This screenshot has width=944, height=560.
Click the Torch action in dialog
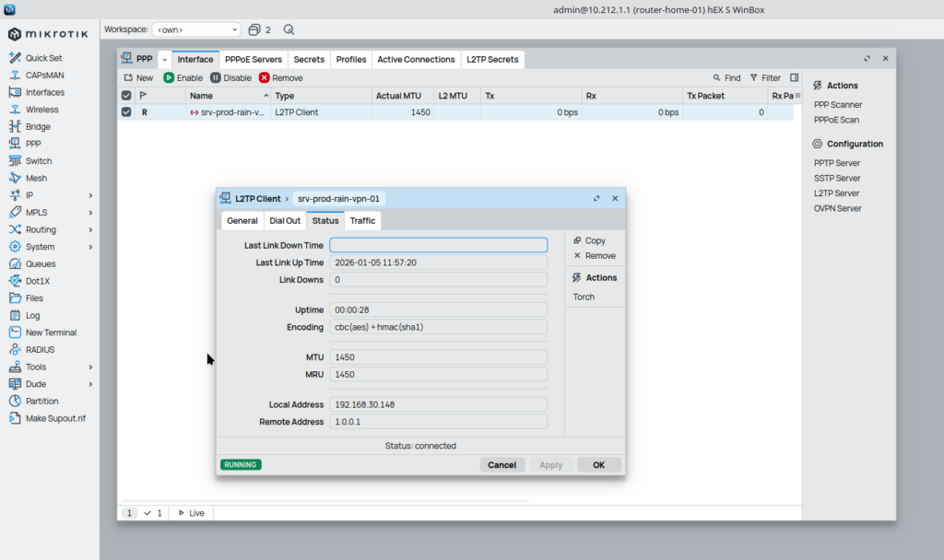pos(584,297)
